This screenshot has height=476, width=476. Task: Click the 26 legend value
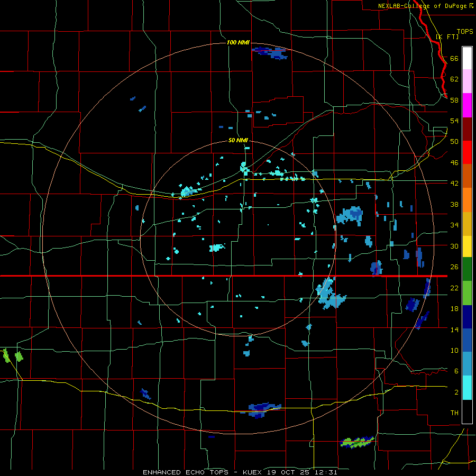[454, 267]
